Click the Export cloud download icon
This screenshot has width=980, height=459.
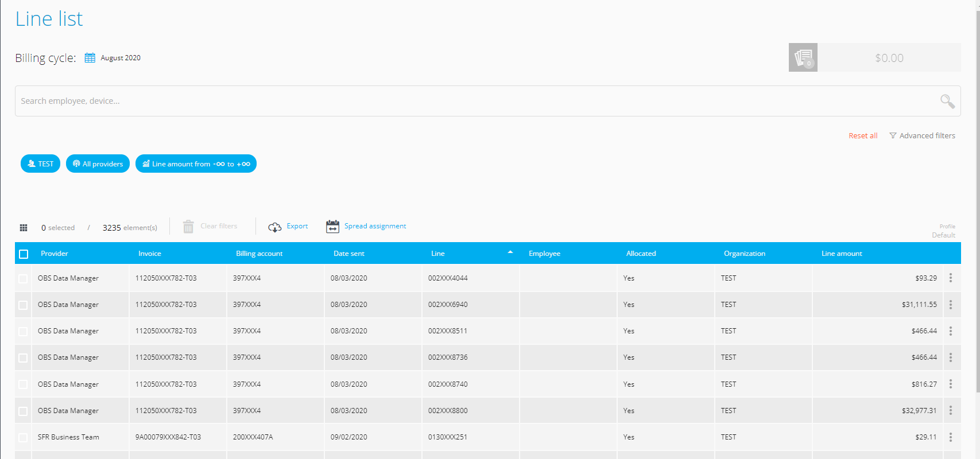(x=274, y=227)
